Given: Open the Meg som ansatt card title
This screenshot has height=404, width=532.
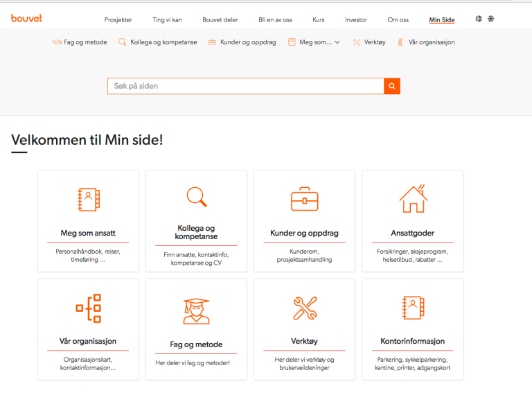Looking at the screenshot, I should 88,233.
